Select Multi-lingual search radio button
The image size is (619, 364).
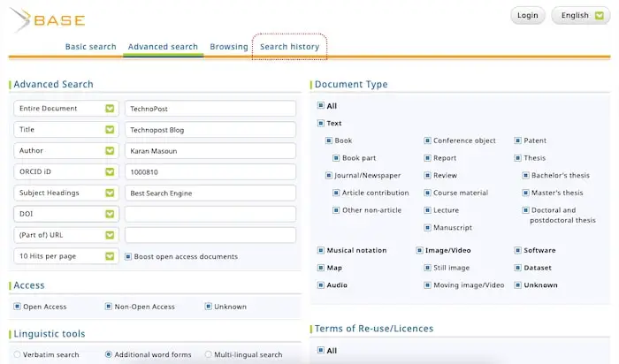(208, 354)
